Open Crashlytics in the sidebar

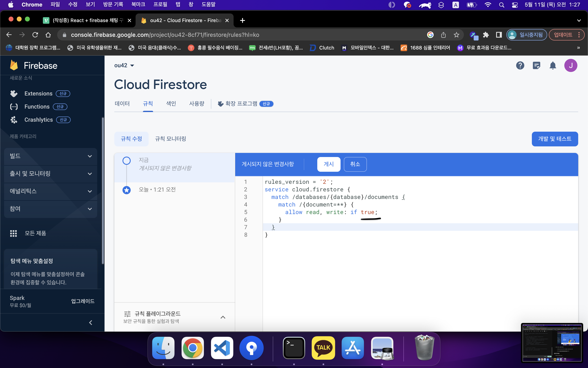[39, 120]
